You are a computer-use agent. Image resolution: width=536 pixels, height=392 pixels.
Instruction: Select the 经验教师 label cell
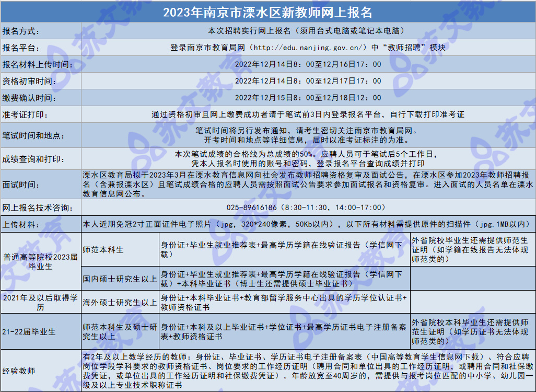point(41,371)
